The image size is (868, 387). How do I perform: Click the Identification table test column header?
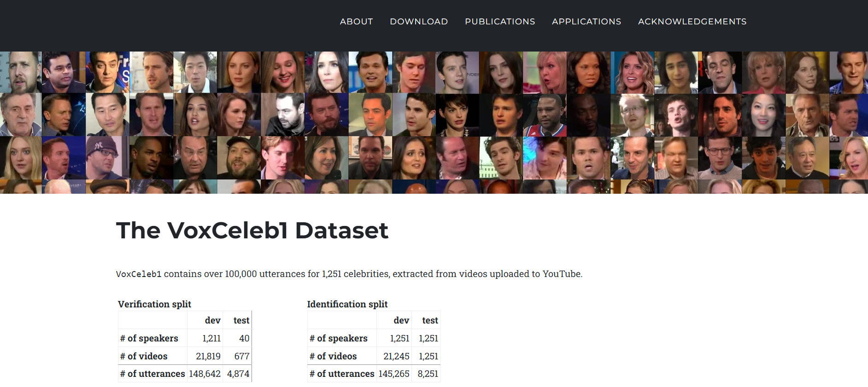(x=430, y=320)
